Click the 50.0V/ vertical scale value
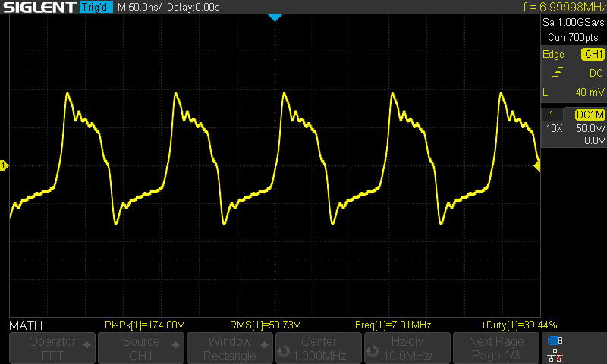607x364 pixels. point(590,128)
